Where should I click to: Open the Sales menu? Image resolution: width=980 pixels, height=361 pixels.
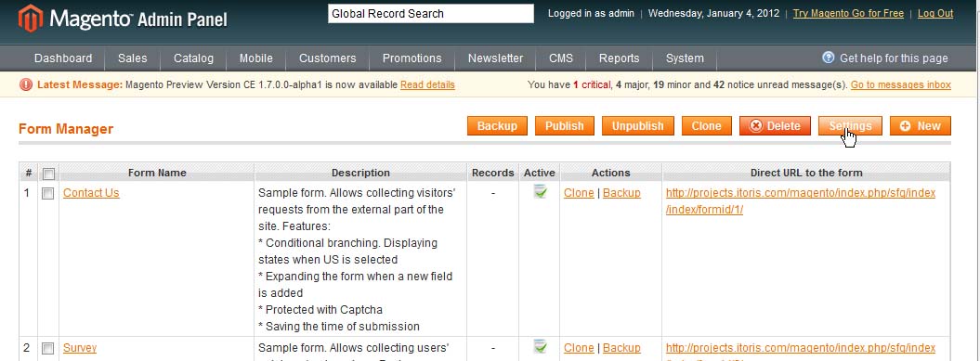pos(133,58)
